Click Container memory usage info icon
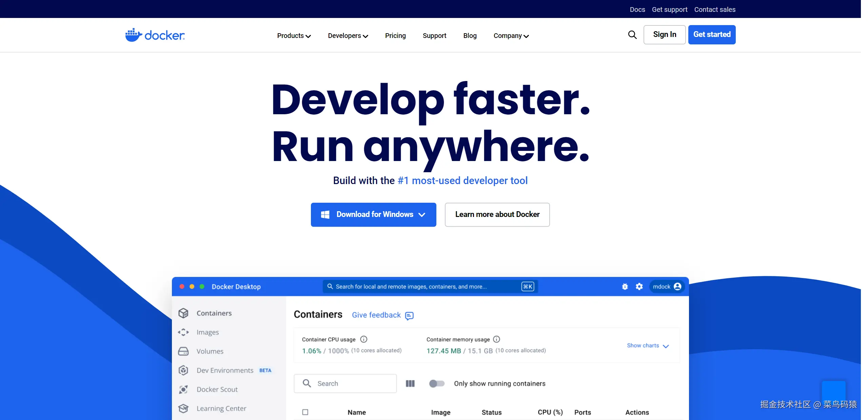This screenshot has width=868, height=420. click(496, 339)
